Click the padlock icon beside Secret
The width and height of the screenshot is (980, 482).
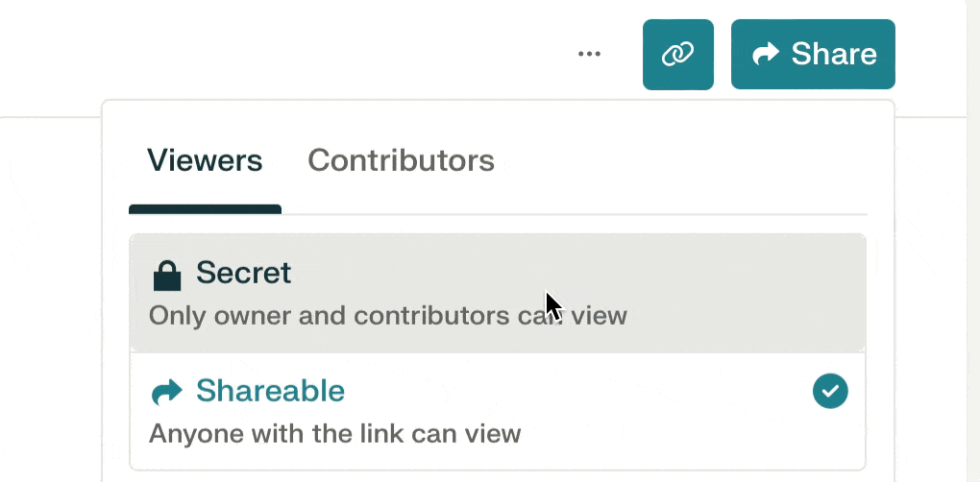coord(167,276)
